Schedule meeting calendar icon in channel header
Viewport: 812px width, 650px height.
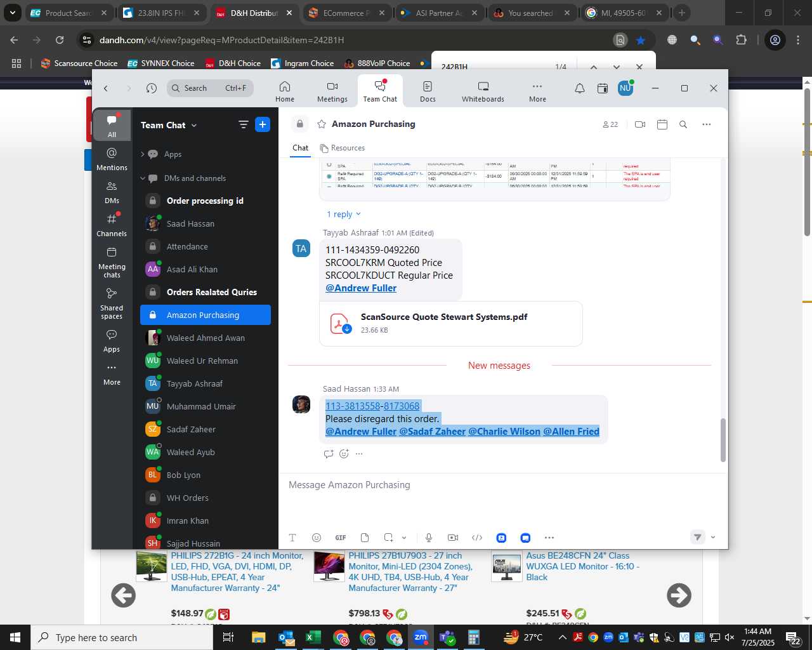(662, 124)
